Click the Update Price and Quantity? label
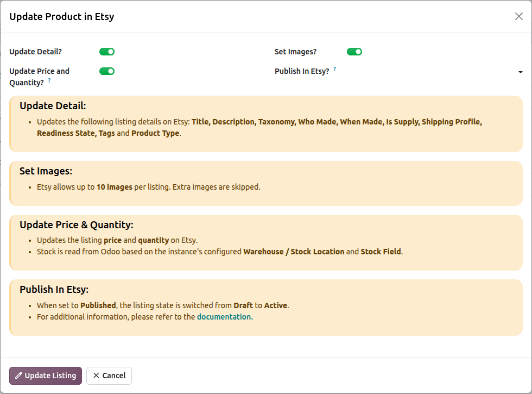This screenshot has width=532, height=394. click(39, 77)
